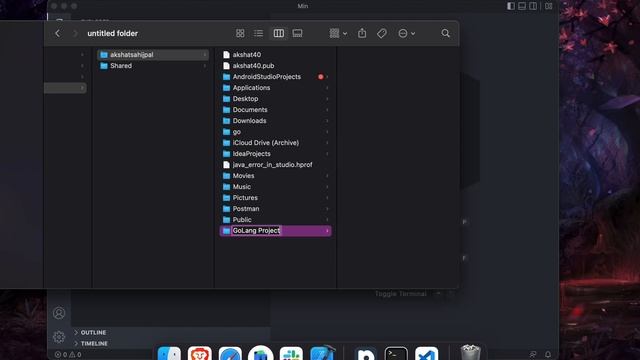This screenshot has width=640, height=360.
Task: Switch Finder to list view
Action: tap(258, 33)
